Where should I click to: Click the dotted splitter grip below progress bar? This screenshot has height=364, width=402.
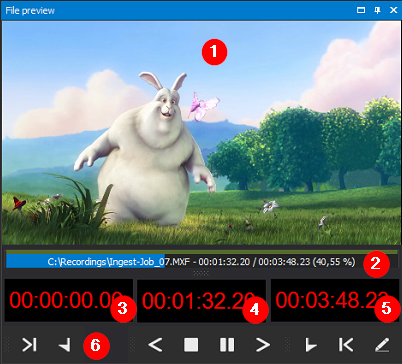coord(201,273)
